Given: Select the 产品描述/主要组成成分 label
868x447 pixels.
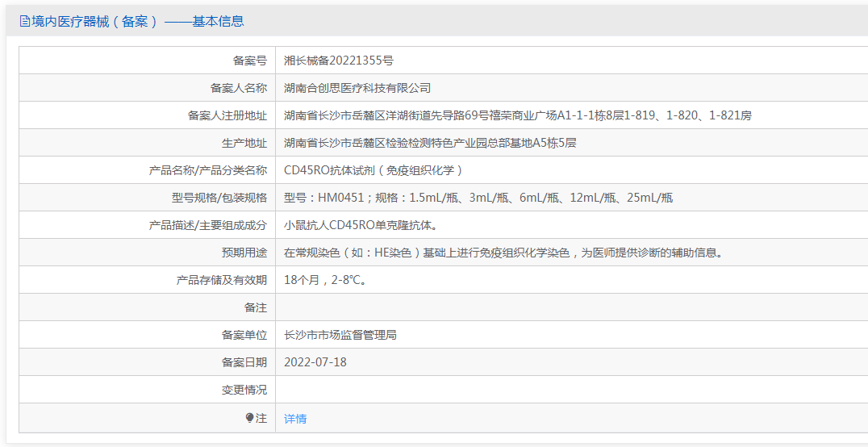Looking at the screenshot, I should click(x=208, y=225).
